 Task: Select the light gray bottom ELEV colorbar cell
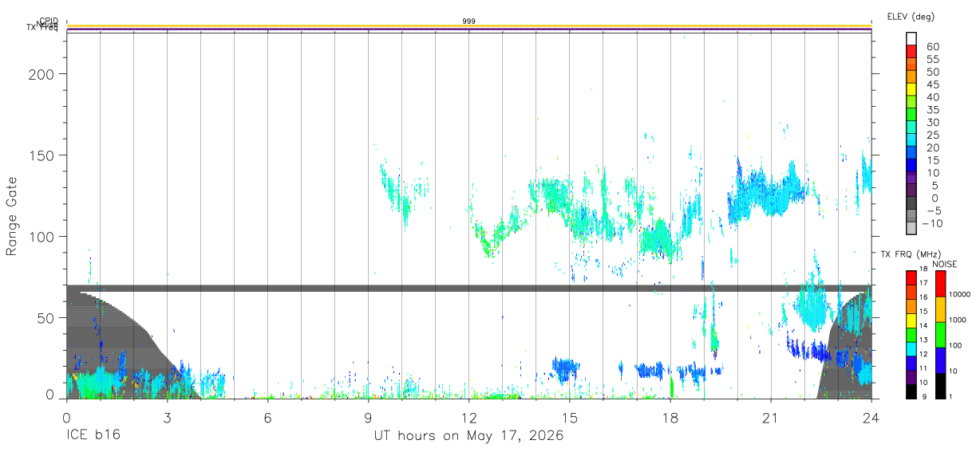tap(911, 229)
